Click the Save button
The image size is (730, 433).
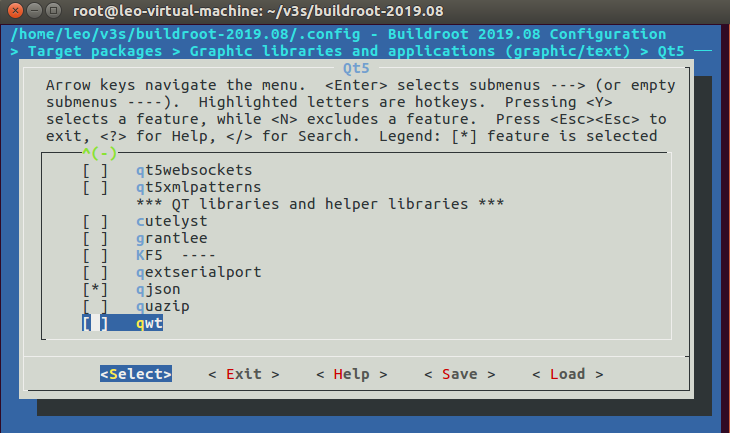click(x=460, y=374)
